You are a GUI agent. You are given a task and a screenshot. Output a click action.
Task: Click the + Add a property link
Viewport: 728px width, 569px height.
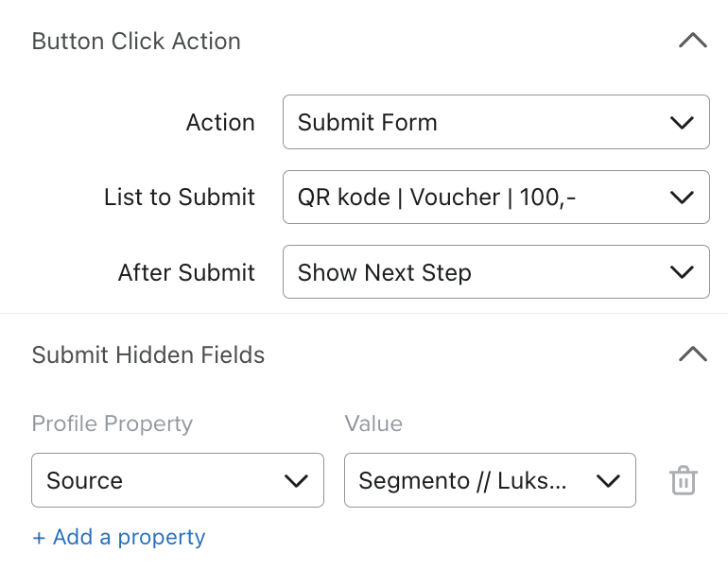pos(119,538)
